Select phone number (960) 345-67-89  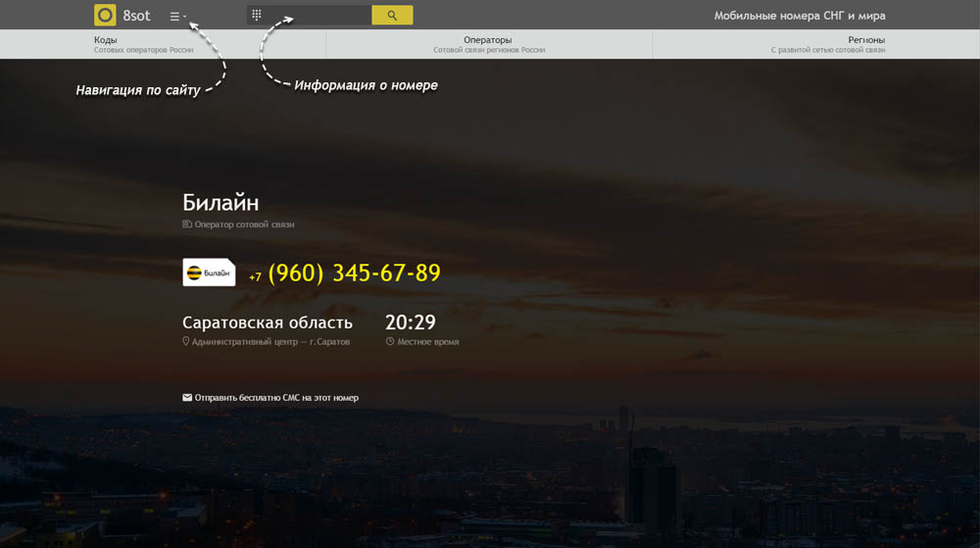[355, 274]
